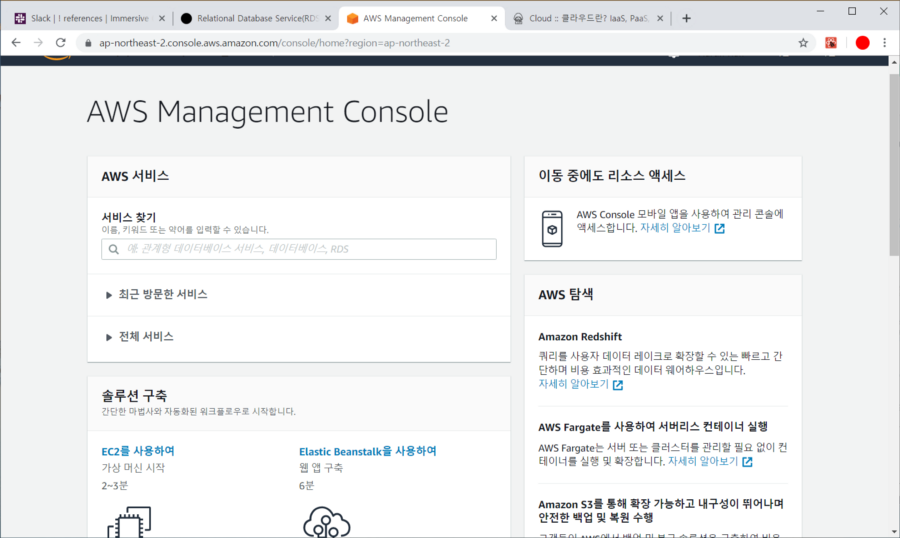Click the 웹 앱 구축 text
Screen dimensions: 900x538
321,468
